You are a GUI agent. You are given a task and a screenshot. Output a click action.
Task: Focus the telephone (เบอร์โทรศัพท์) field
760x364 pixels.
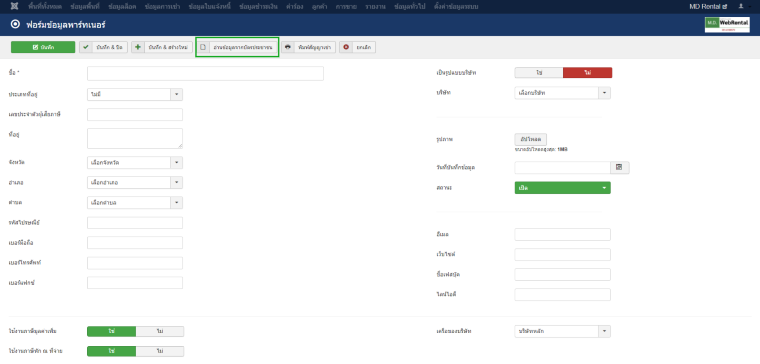tap(135, 263)
